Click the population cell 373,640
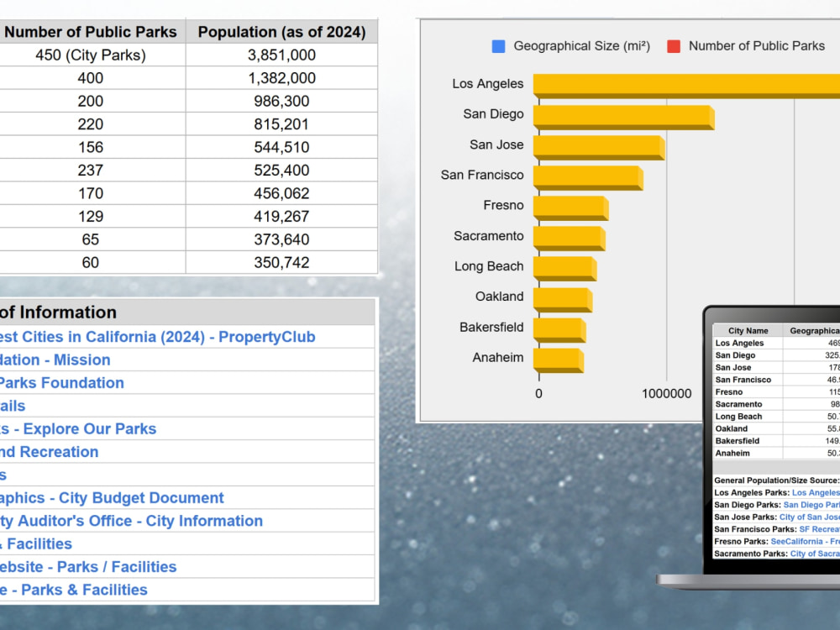Screen dimensions: 840x630 (281, 239)
